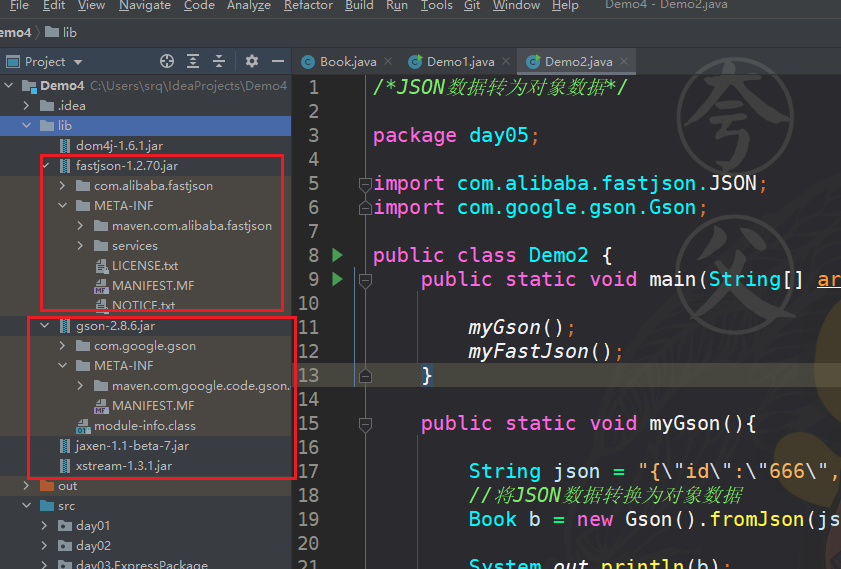Collapse the Demo4 project root node
This screenshot has height=569, width=841.
pyautogui.click(x=9, y=85)
